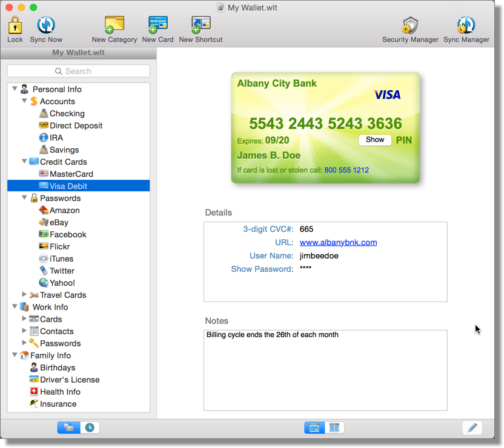The image size is (504, 448).
Task: Switch sidebar to recent history clock view
Action: [x=90, y=427]
